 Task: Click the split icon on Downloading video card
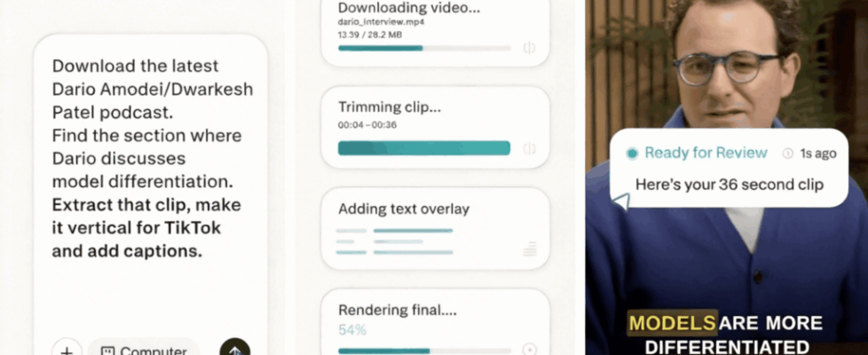tap(529, 48)
